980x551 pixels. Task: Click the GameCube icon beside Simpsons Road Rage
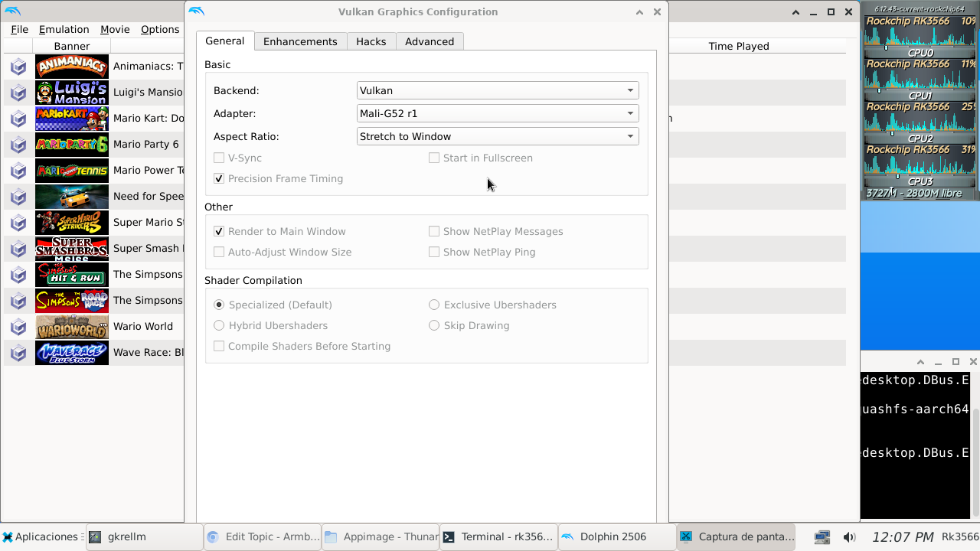pos(18,301)
